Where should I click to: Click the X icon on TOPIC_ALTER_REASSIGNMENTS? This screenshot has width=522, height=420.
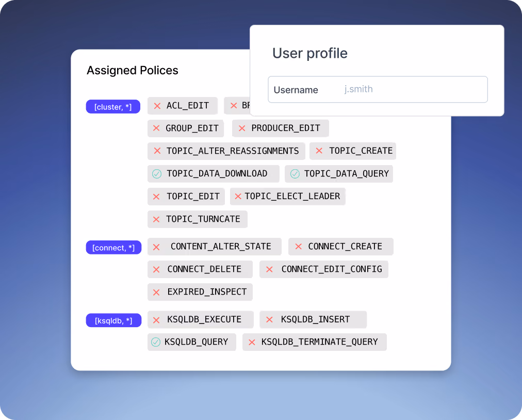tap(157, 151)
